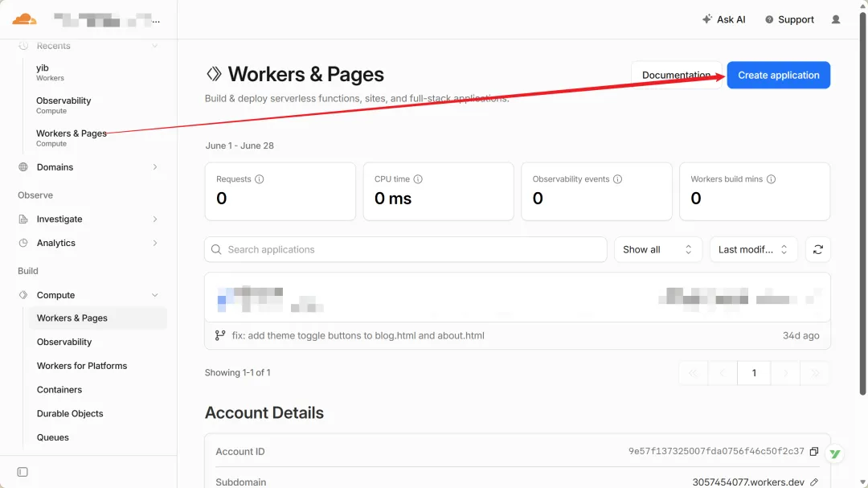868x488 pixels.
Task: Open the Support help link
Action: click(x=789, y=19)
